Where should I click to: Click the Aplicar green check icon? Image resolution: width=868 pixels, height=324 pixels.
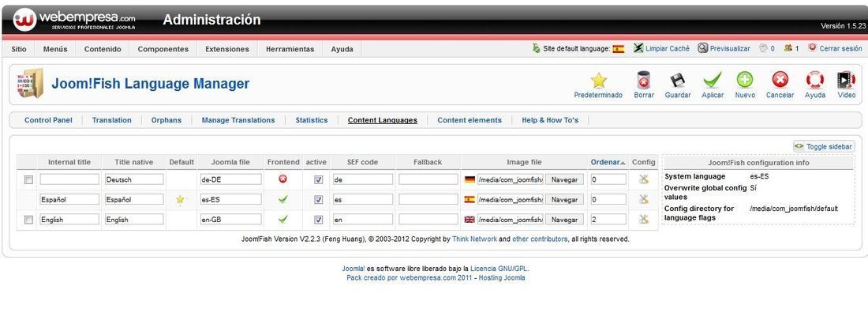pos(713,81)
